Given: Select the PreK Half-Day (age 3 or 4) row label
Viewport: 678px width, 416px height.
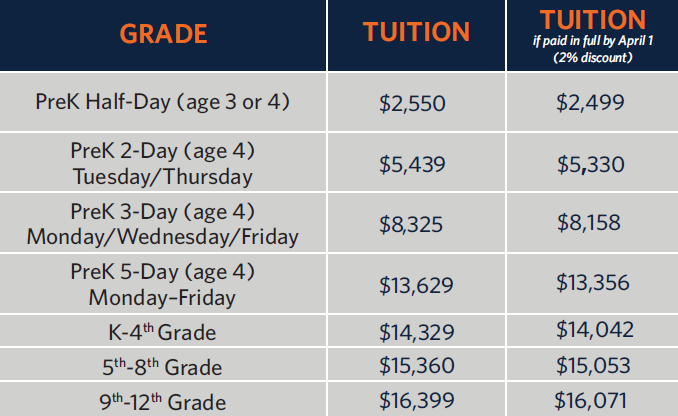Looking at the screenshot, I should [x=164, y=102].
